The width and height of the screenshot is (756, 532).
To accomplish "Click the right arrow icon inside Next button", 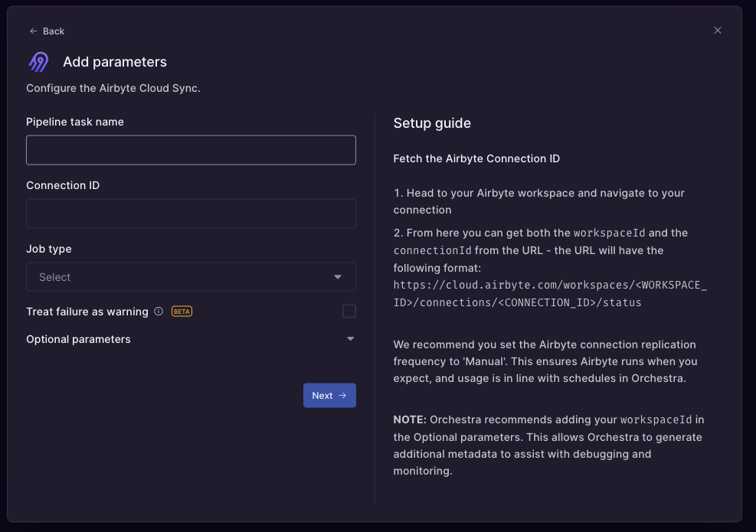I will click(342, 396).
